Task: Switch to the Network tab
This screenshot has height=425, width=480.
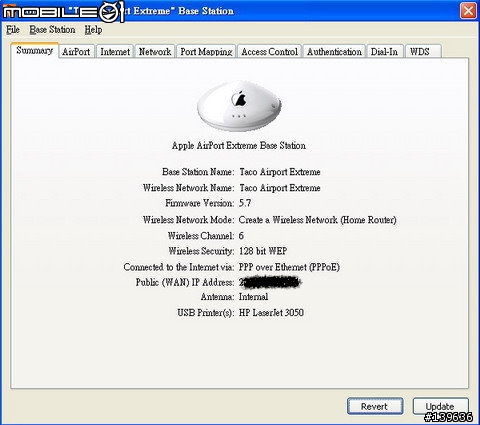Action: pyautogui.click(x=155, y=52)
